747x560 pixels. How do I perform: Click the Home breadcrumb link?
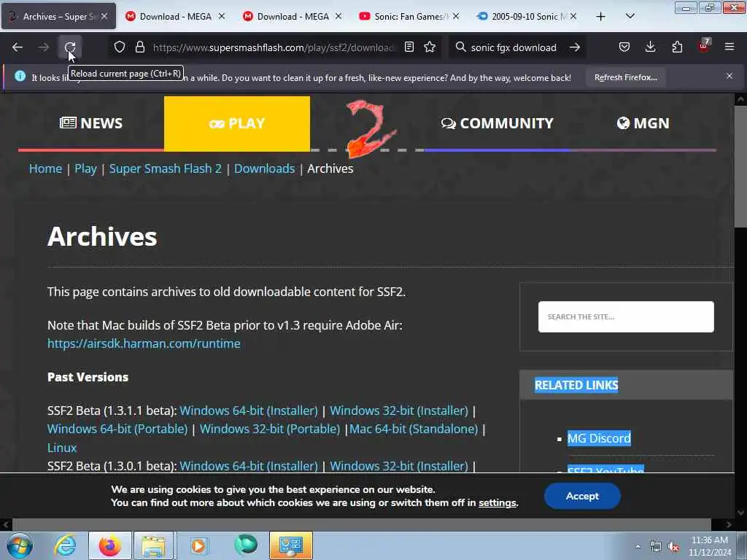point(45,168)
